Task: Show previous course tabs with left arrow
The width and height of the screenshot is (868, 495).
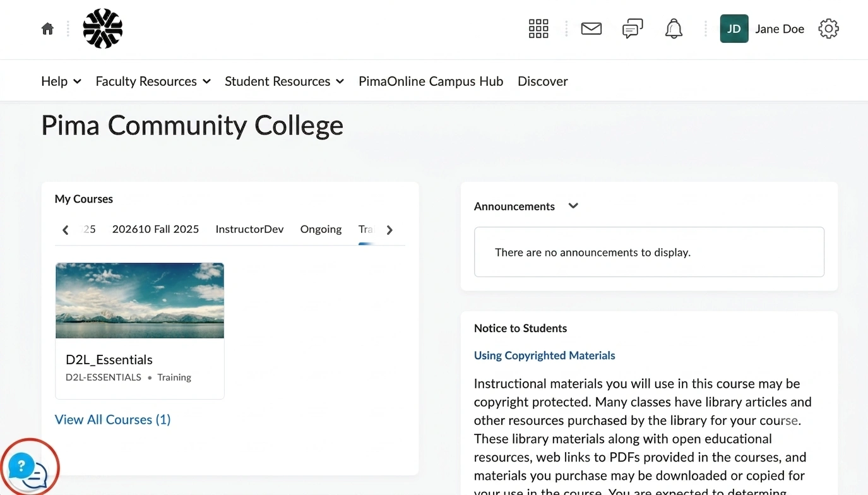Action: click(65, 230)
